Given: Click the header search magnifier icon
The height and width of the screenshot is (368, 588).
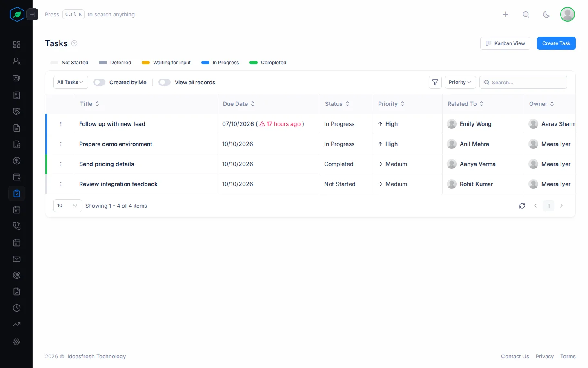Looking at the screenshot, I should pyautogui.click(x=526, y=14).
